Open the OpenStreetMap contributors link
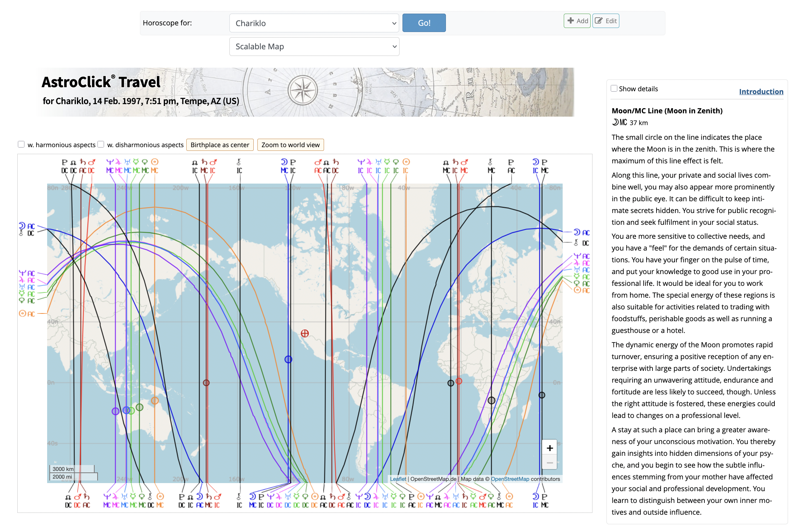 [510, 479]
